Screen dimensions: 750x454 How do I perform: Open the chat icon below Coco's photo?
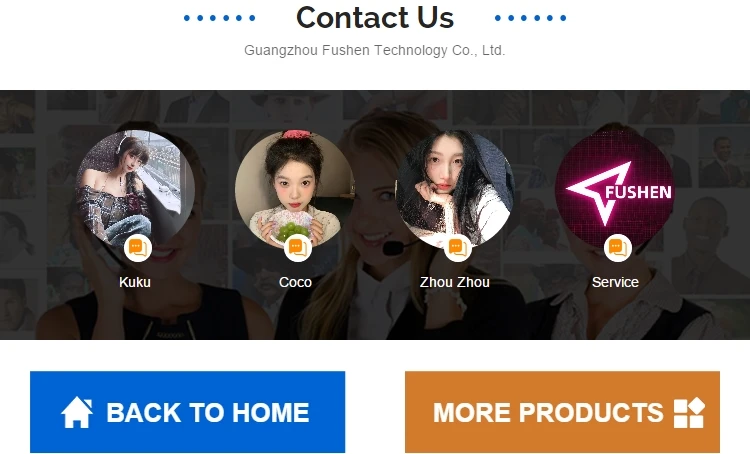pos(298,248)
